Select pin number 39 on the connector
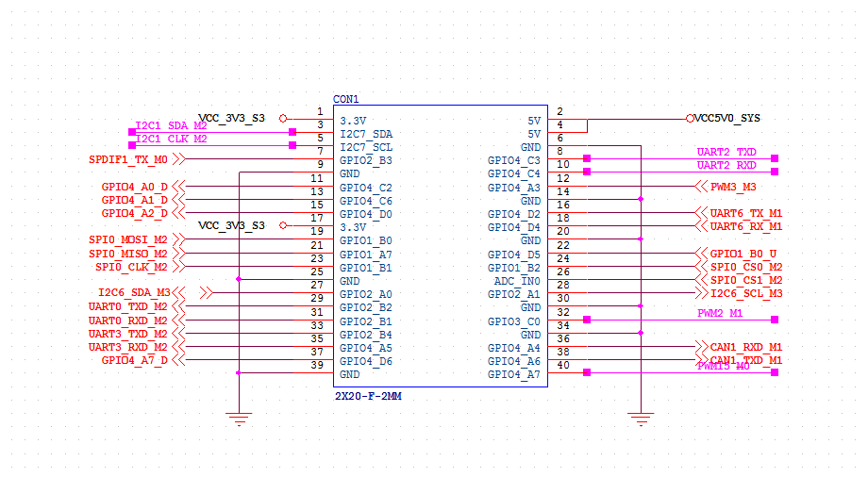 [317, 365]
